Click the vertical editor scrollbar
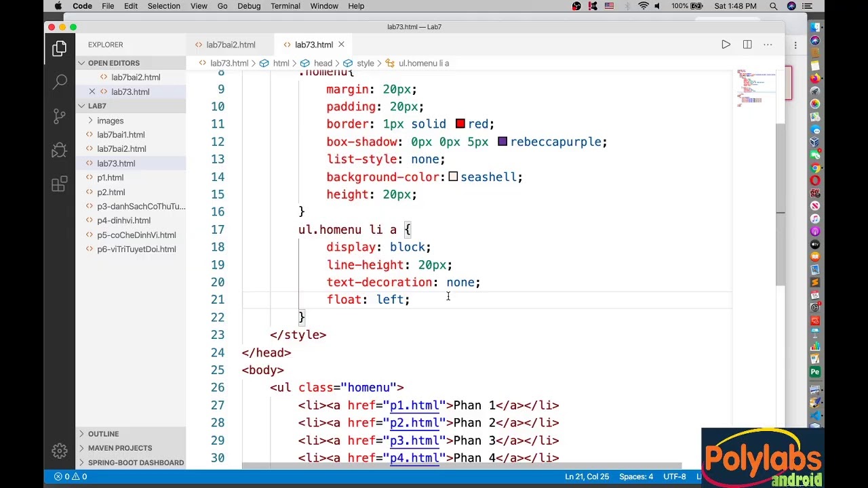 point(781,205)
